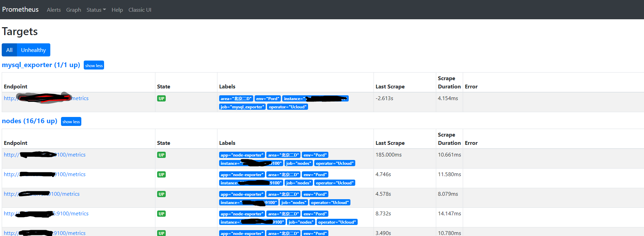The width and height of the screenshot is (644, 236).
Task: Open nodes endpoint with 3.490s scrape
Action: [x=45, y=233]
